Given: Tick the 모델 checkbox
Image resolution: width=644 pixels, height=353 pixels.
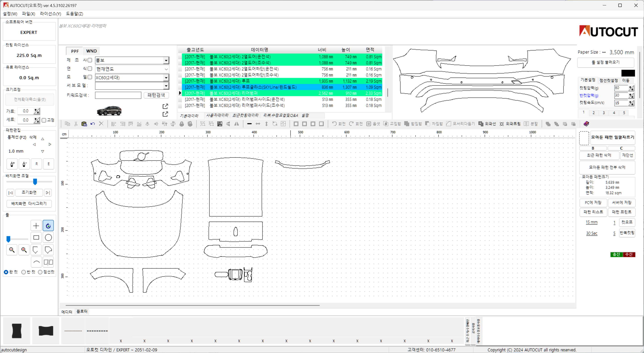Looking at the screenshot, I should click(90, 77).
